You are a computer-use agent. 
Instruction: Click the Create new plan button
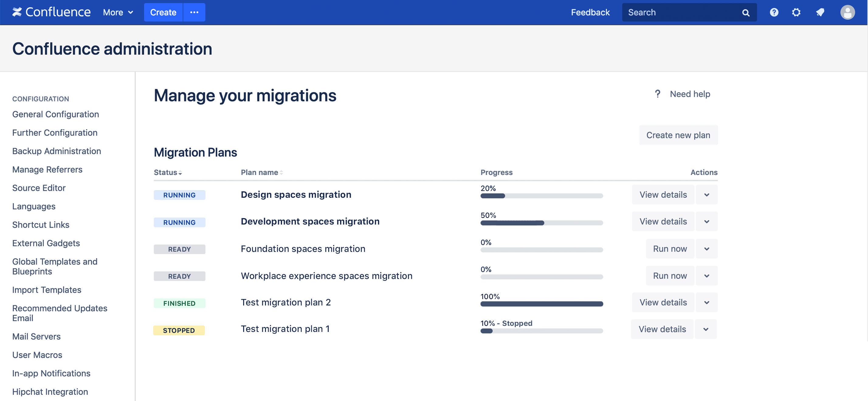pos(678,134)
